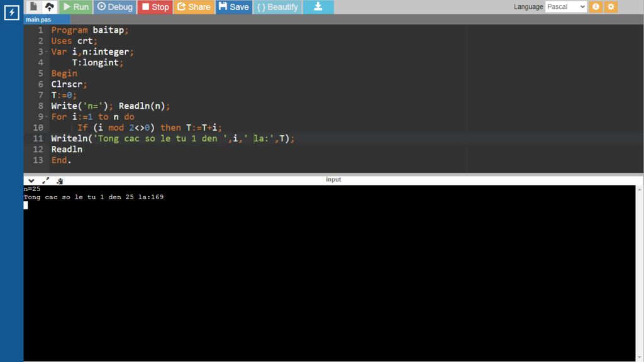Viewport: 644px width, 362px height.
Task: Click the 'T:longint;' declaration
Action: point(97,62)
